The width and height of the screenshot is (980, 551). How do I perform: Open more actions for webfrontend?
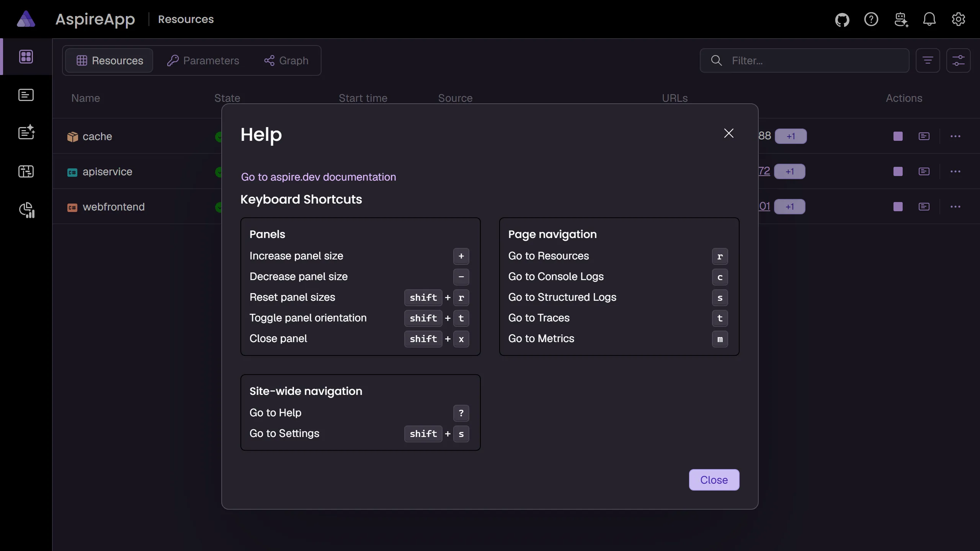coord(955,207)
